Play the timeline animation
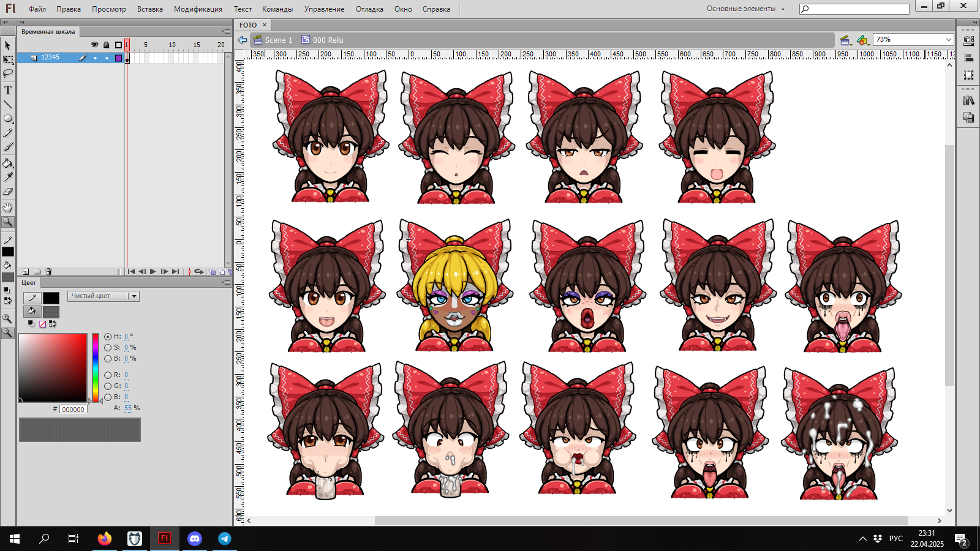 [x=153, y=271]
